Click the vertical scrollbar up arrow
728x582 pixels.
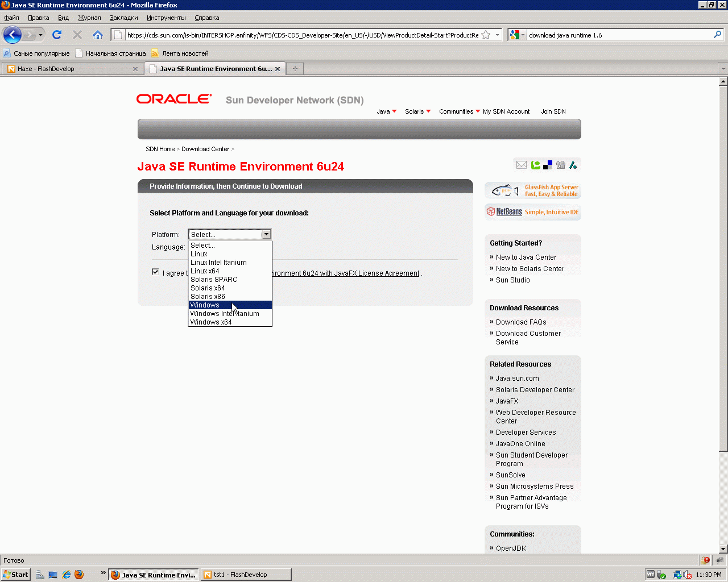pyautogui.click(x=723, y=81)
